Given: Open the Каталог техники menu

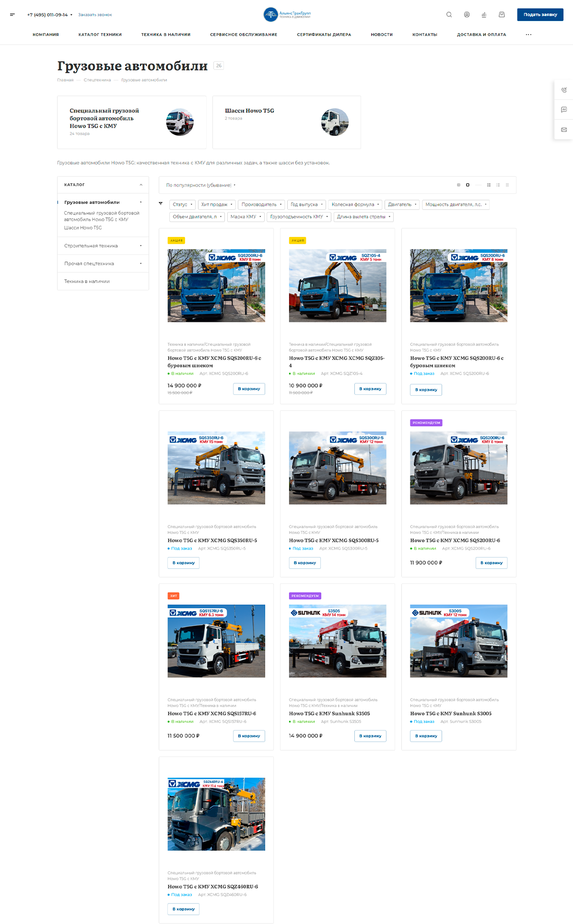Looking at the screenshot, I should tap(100, 35).
